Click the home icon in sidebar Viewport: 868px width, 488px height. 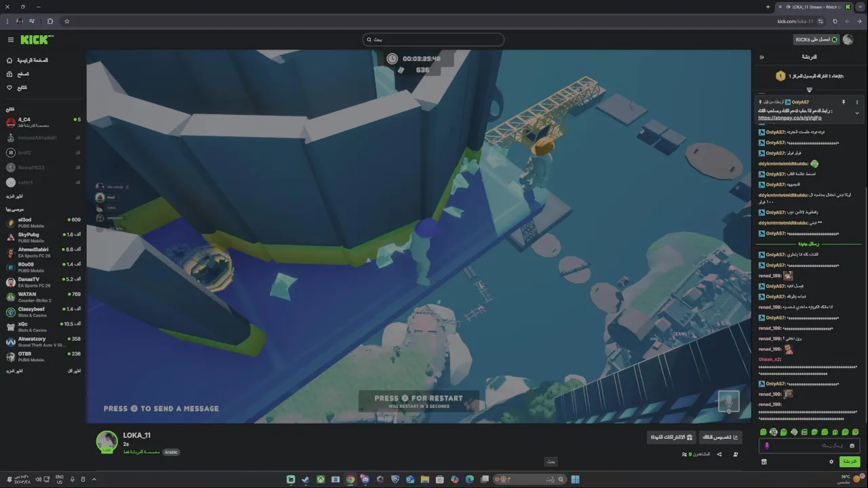point(9,60)
